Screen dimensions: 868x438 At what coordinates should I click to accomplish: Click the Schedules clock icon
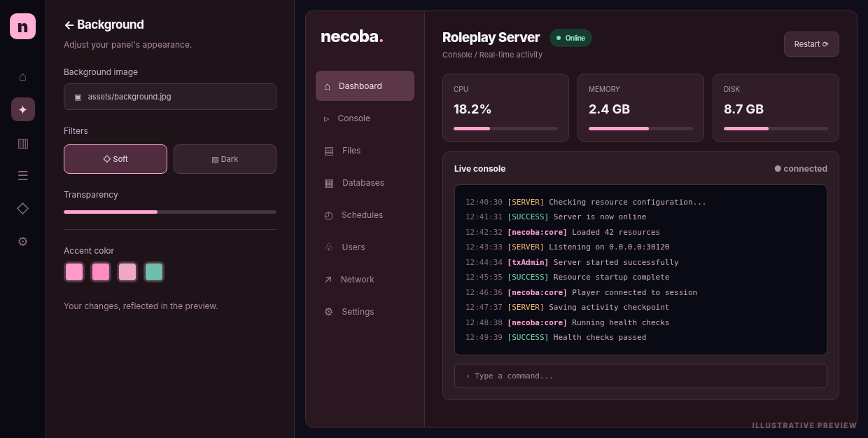pyautogui.click(x=328, y=215)
